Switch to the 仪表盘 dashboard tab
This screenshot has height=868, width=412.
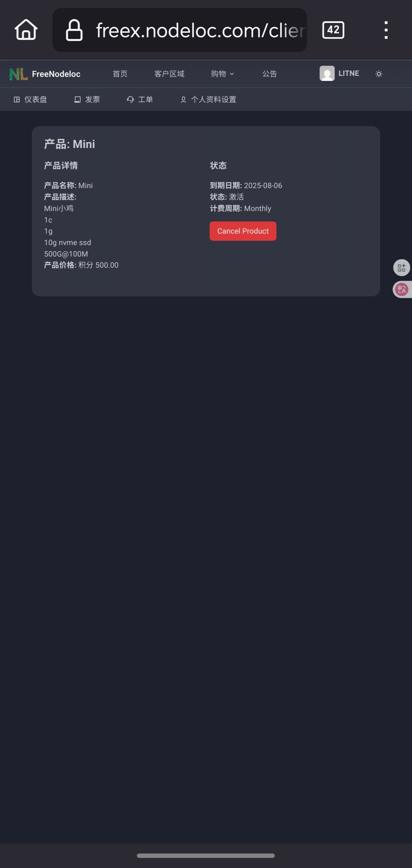coord(30,99)
